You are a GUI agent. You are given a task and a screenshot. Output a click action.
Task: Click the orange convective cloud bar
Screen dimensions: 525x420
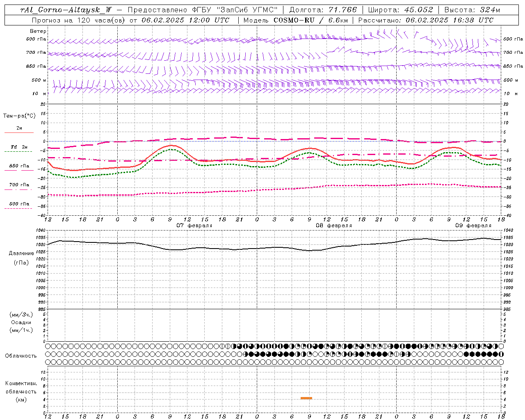pyautogui.click(x=306, y=398)
